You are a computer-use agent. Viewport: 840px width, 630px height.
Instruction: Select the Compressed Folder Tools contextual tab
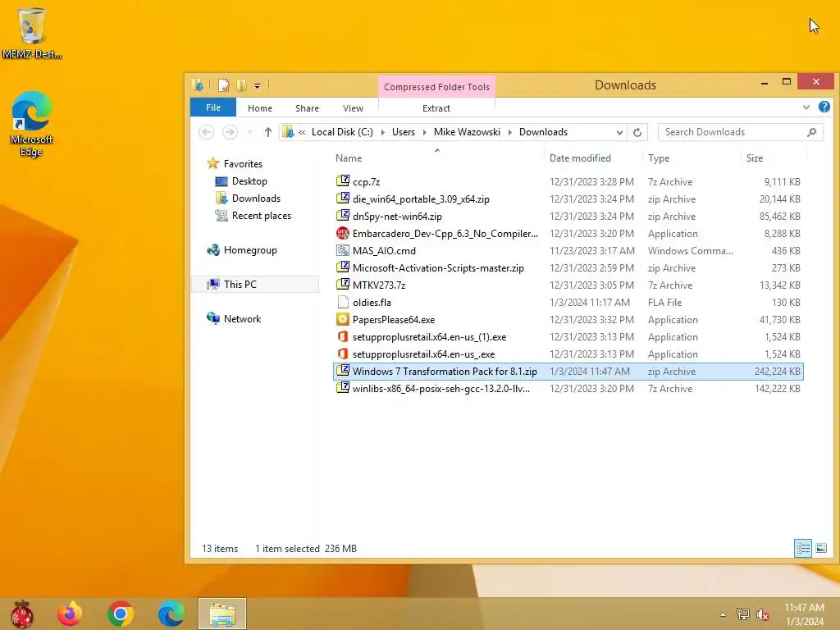pyautogui.click(x=436, y=87)
